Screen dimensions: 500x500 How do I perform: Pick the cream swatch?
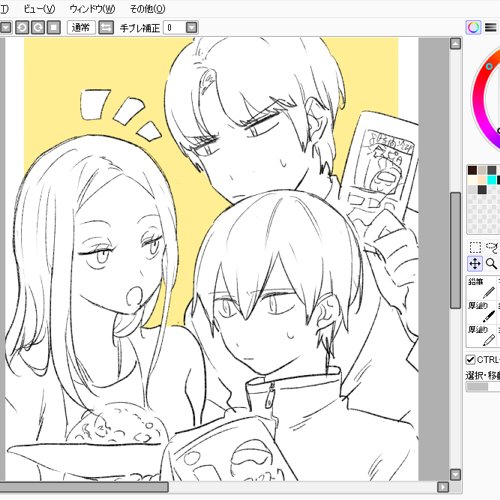[472, 180]
